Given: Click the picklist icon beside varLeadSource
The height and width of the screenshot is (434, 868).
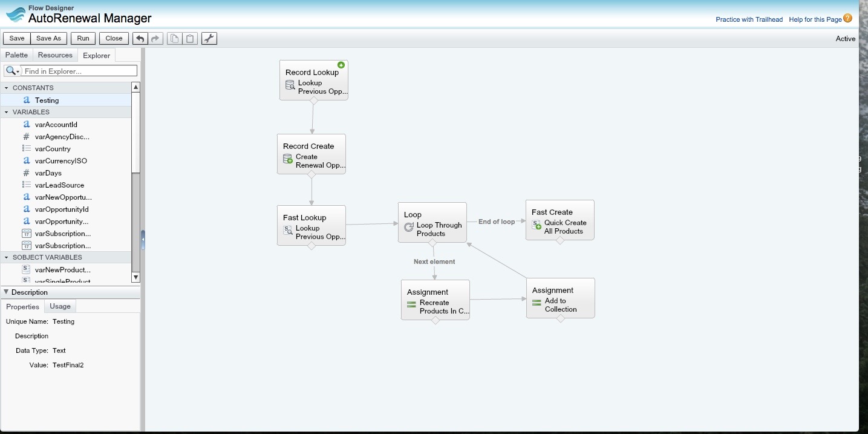Looking at the screenshot, I should [26, 185].
